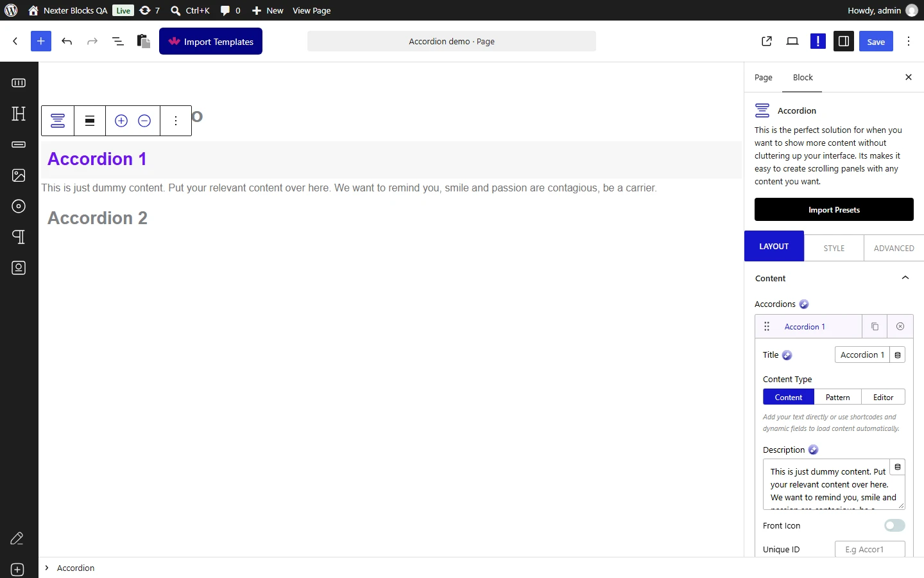This screenshot has width=924, height=578.
Task: Select the Paragraph block in the left sidebar
Action: tap(19, 237)
